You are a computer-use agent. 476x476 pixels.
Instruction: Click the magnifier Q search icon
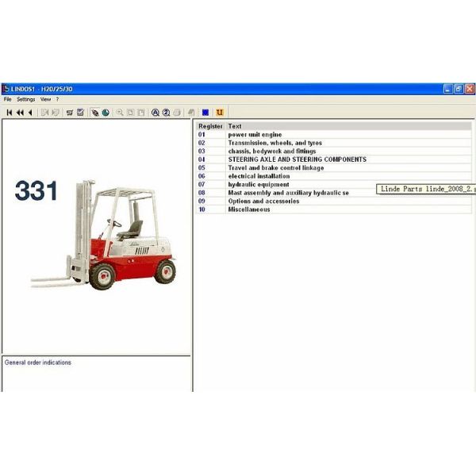[155, 113]
